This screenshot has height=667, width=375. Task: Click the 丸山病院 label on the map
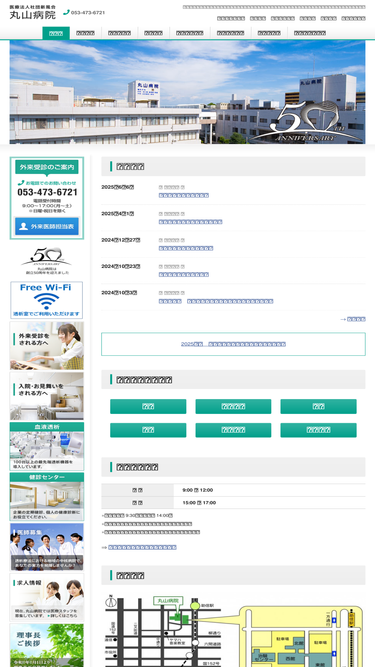pyautogui.click(x=168, y=600)
